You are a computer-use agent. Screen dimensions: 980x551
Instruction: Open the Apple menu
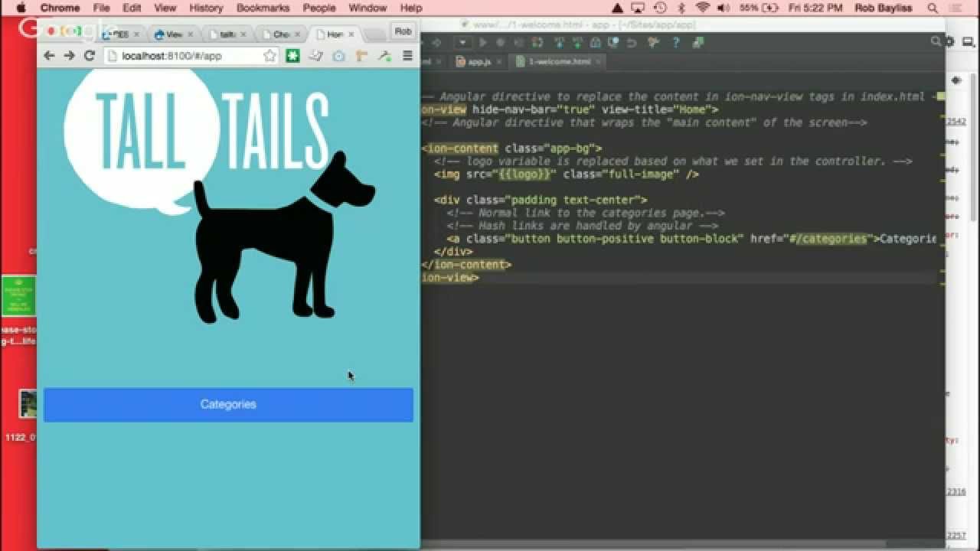click(x=21, y=8)
